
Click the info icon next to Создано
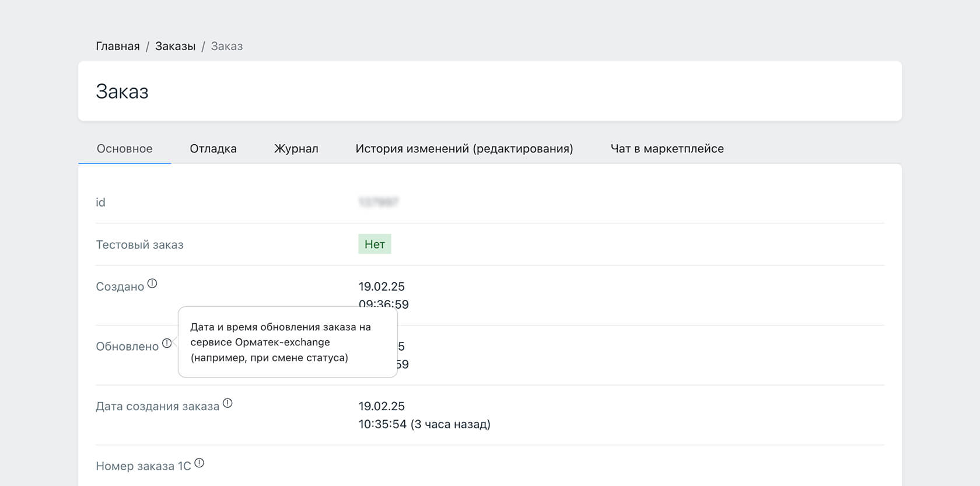pyautogui.click(x=152, y=284)
